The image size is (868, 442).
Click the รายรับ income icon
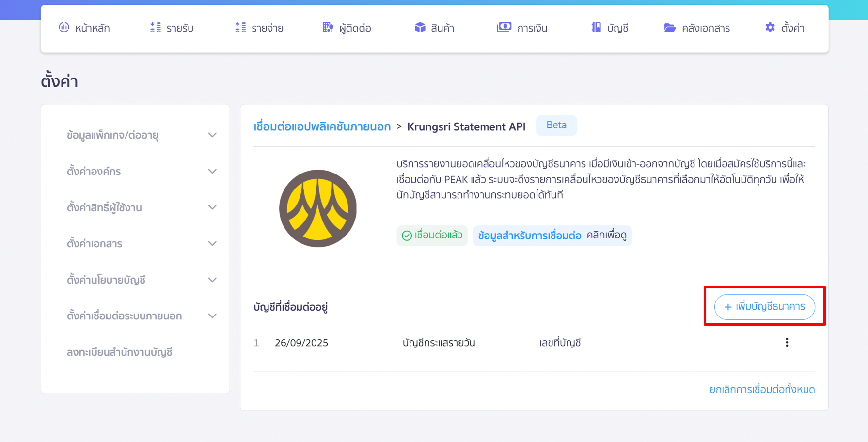[x=154, y=28]
